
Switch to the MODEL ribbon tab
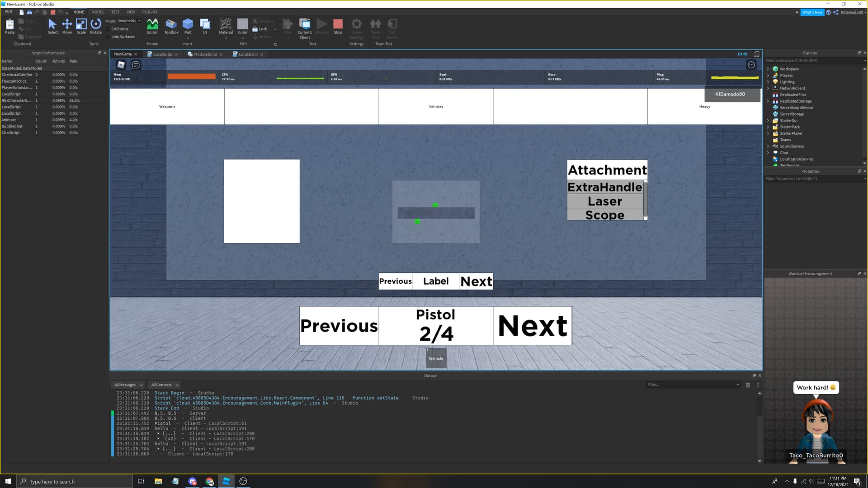[97, 12]
